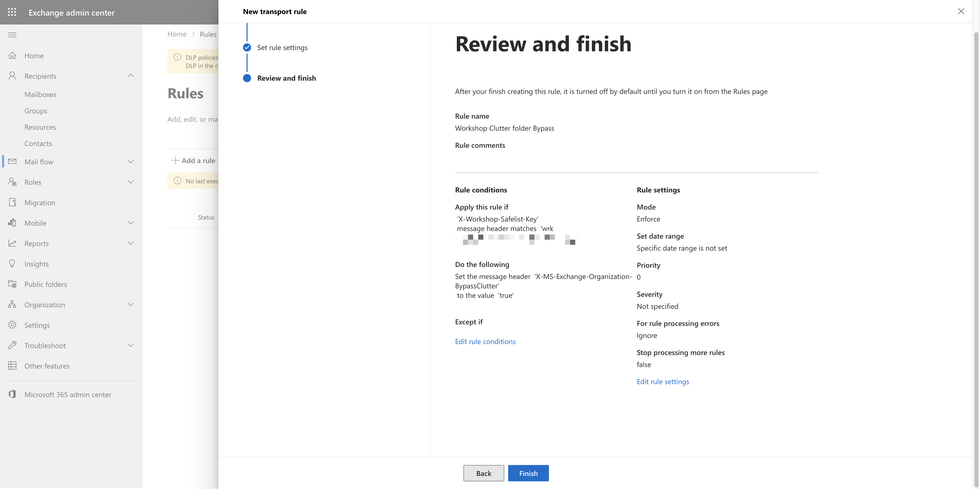This screenshot has height=489, width=980.
Task: Open Resources under Recipients
Action: [40, 127]
